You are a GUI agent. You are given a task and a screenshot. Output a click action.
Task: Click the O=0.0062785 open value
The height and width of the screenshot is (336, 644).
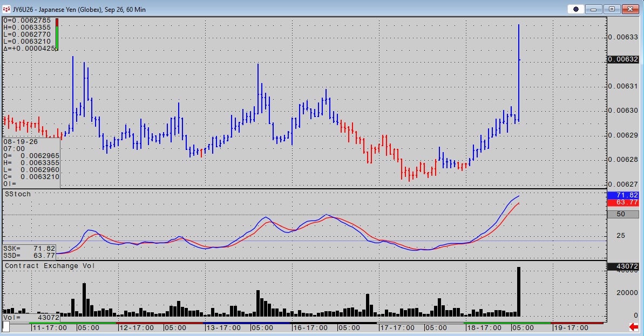tap(27, 20)
